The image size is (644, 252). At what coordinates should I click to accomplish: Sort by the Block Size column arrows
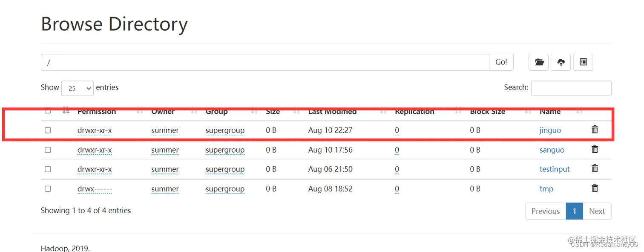click(x=528, y=111)
